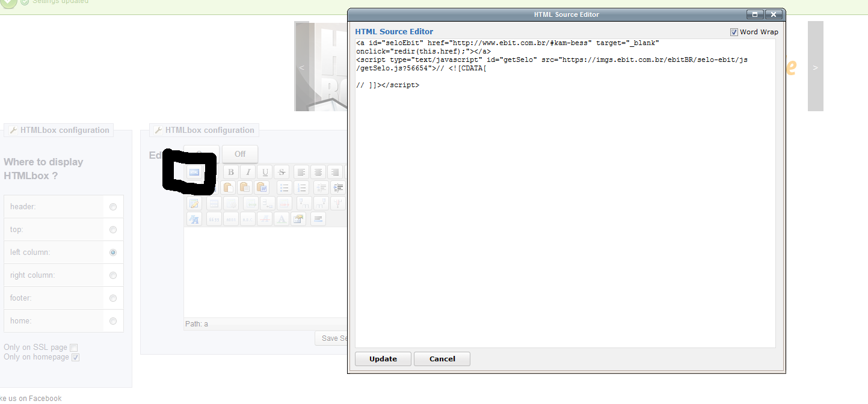The height and width of the screenshot is (404, 868).
Task: Select the footer display radio button
Action: (113, 298)
